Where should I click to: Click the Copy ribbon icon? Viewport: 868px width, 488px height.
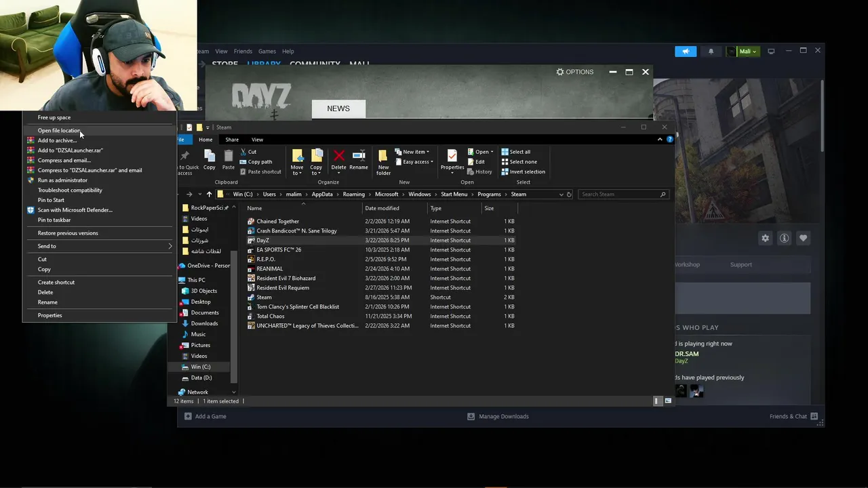pyautogui.click(x=210, y=160)
